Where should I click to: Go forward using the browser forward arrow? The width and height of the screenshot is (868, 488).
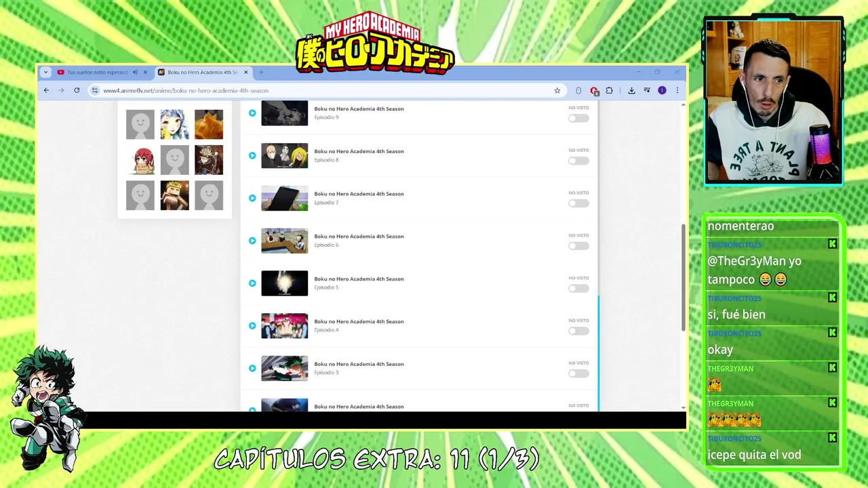click(61, 90)
